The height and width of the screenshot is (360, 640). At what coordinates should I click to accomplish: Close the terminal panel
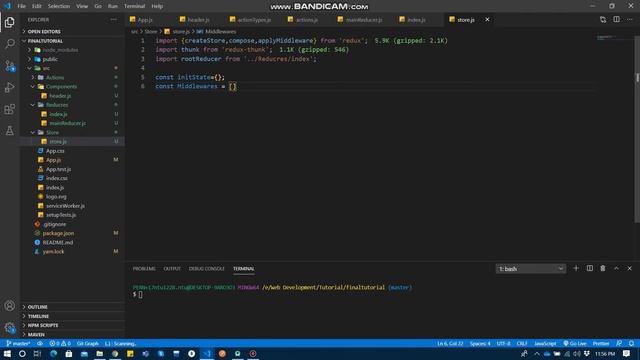629,268
